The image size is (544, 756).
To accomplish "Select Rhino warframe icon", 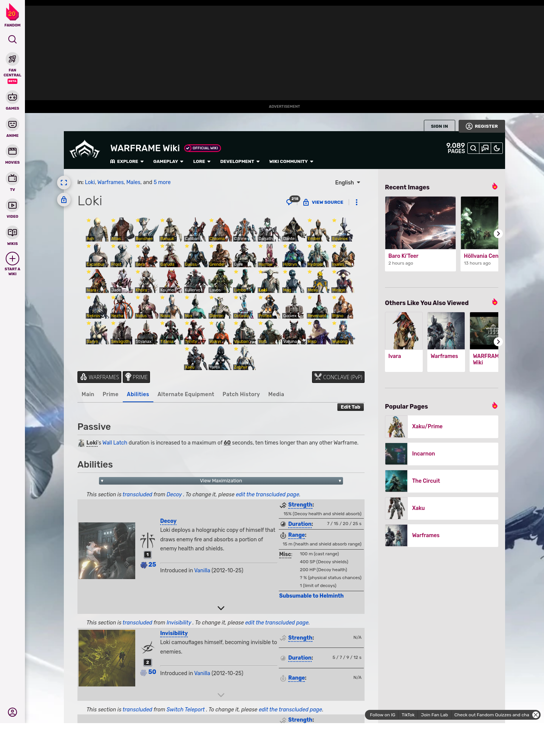I will click(343, 307).
